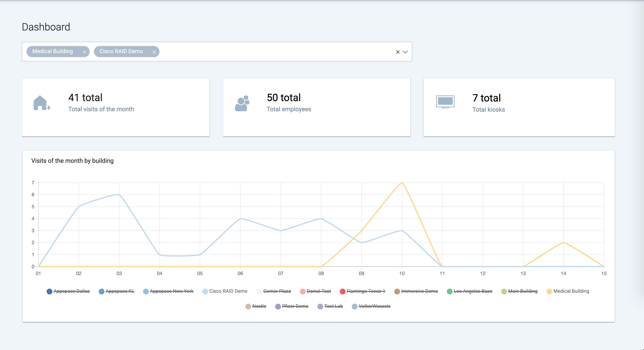This screenshot has height=350, width=644.
Task: Remove the Medical Building filter chip
Action: (84, 52)
